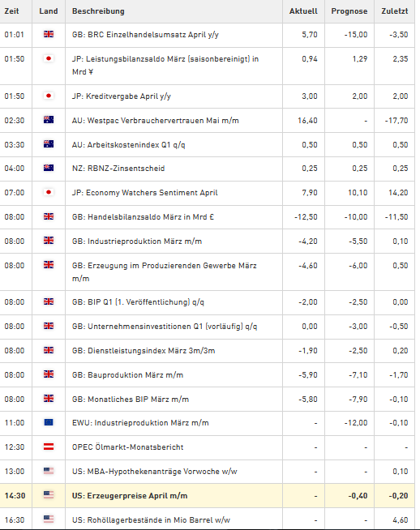Click the US flag beside MBA-Hypothekenanträge

coord(49,471)
